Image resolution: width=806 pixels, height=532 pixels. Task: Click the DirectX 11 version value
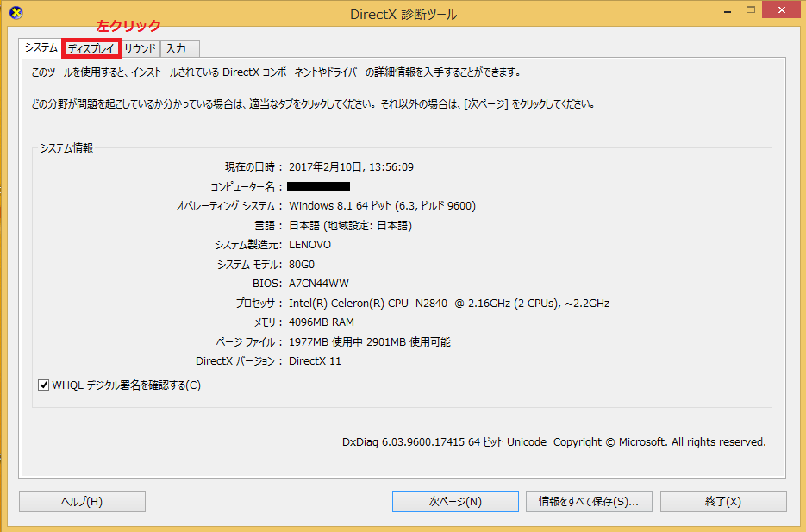click(315, 360)
